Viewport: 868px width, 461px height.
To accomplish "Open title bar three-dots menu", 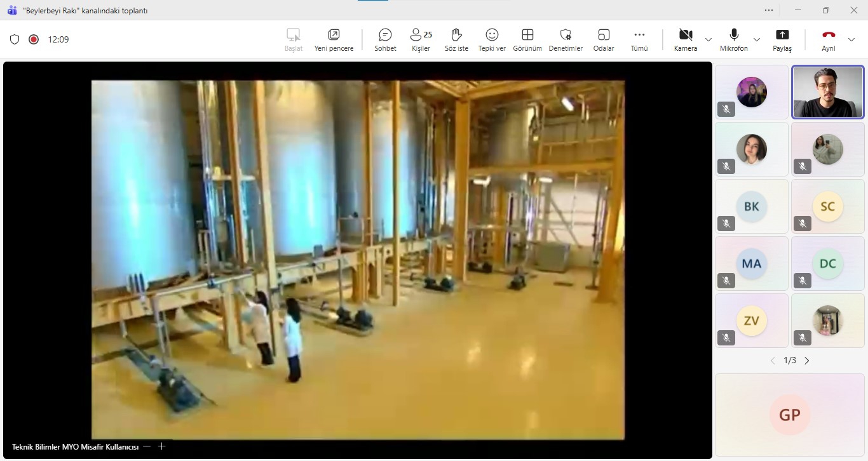I will [x=769, y=10].
